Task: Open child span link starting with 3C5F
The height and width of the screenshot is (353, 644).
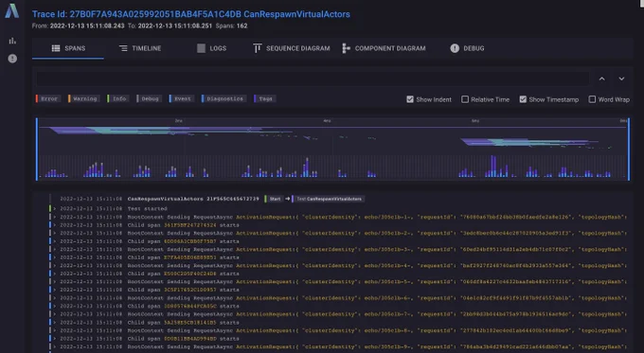Action: click(x=189, y=290)
